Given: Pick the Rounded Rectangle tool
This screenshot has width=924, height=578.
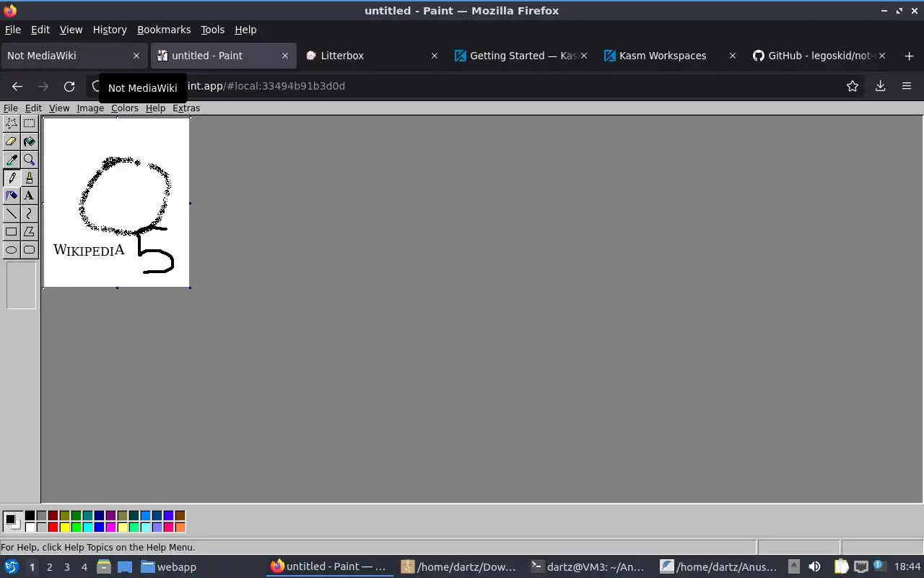Looking at the screenshot, I should [x=29, y=250].
